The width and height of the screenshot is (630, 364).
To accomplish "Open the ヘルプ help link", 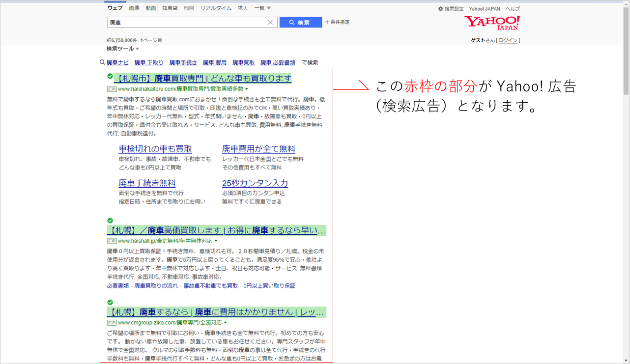I will pyautogui.click(x=513, y=9).
